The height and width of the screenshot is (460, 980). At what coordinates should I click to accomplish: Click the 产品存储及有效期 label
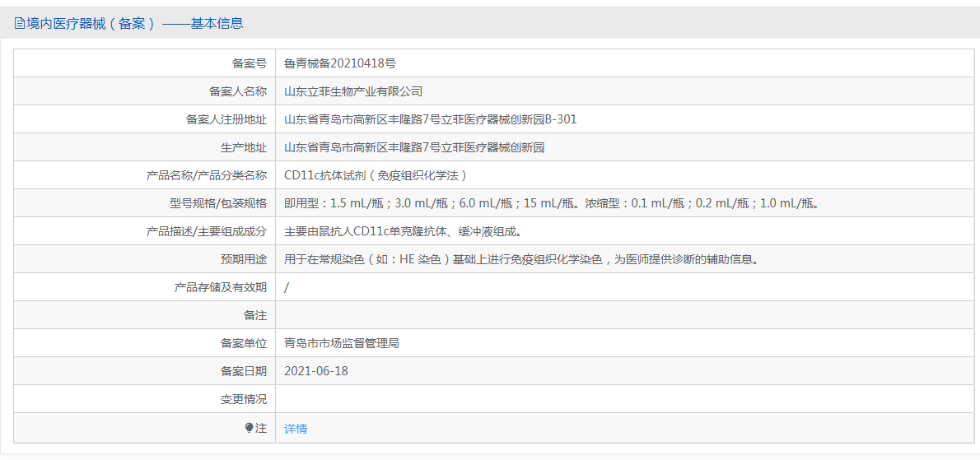pos(221,287)
